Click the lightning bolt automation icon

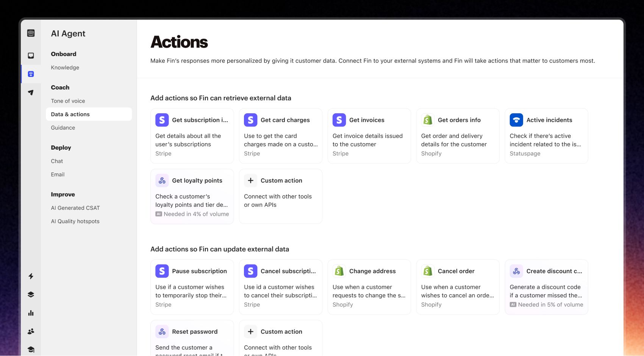coord(31,276)
